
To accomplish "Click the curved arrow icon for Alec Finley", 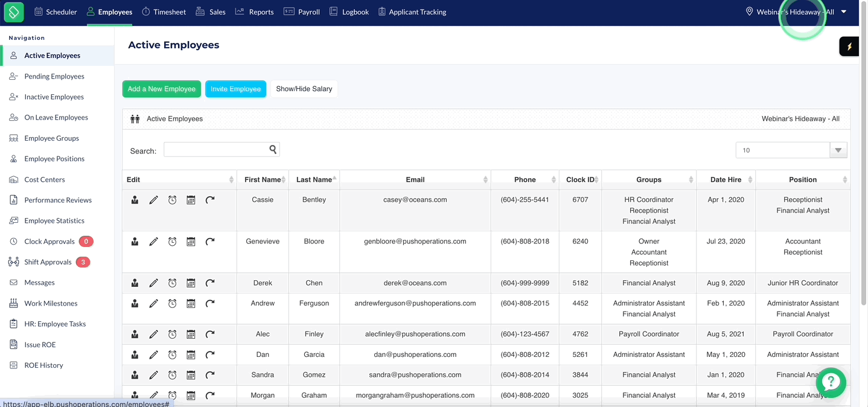I will [209, 335].
